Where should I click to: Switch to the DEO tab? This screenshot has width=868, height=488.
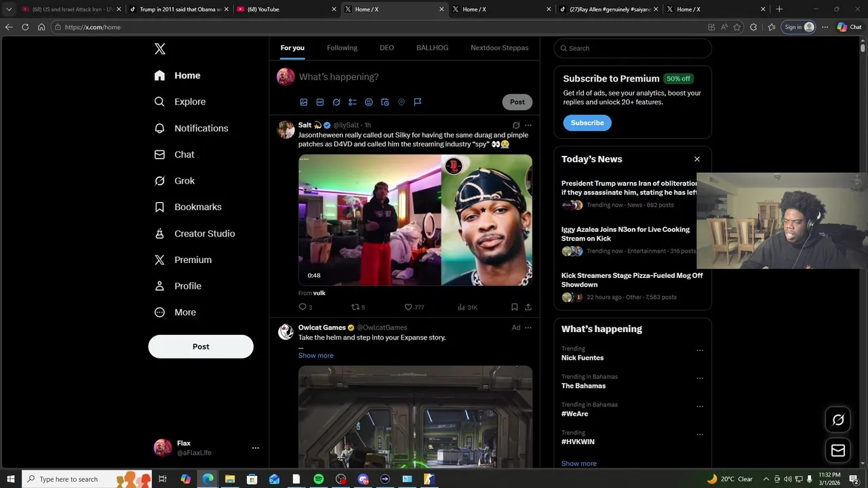(x=387, y=48)
